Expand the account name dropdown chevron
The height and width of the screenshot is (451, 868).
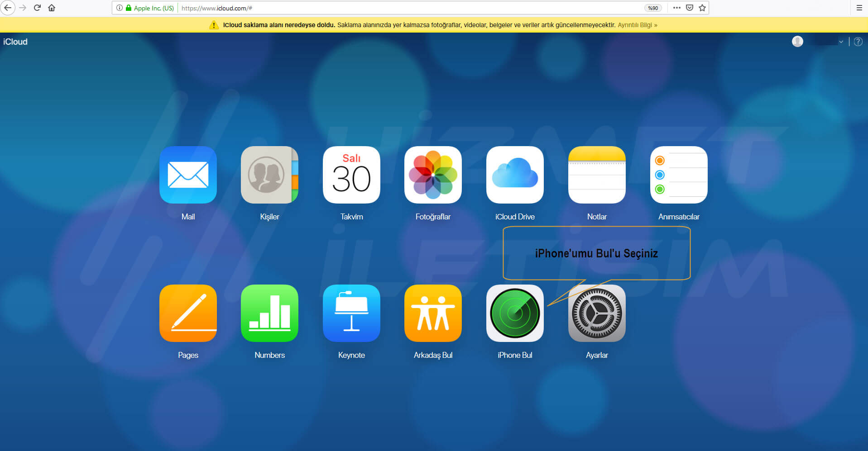(841, 42)
